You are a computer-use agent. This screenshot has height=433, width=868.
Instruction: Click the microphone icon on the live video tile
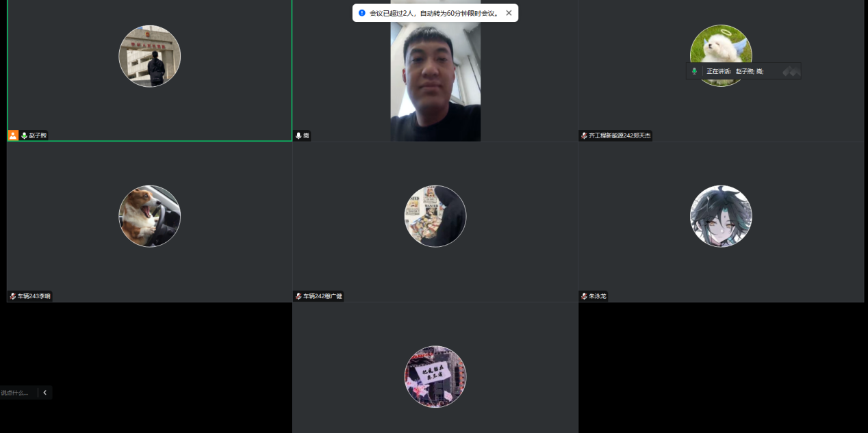[x=298, y=135]
